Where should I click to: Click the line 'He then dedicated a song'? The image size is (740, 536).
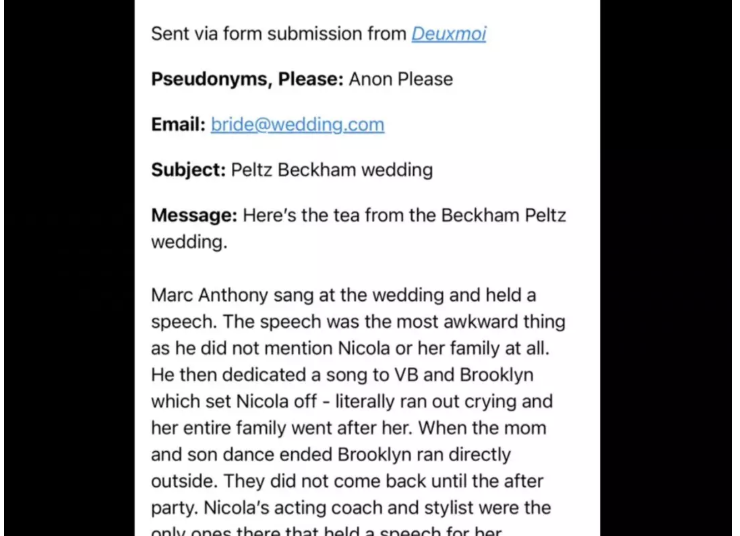pos(342,375)
